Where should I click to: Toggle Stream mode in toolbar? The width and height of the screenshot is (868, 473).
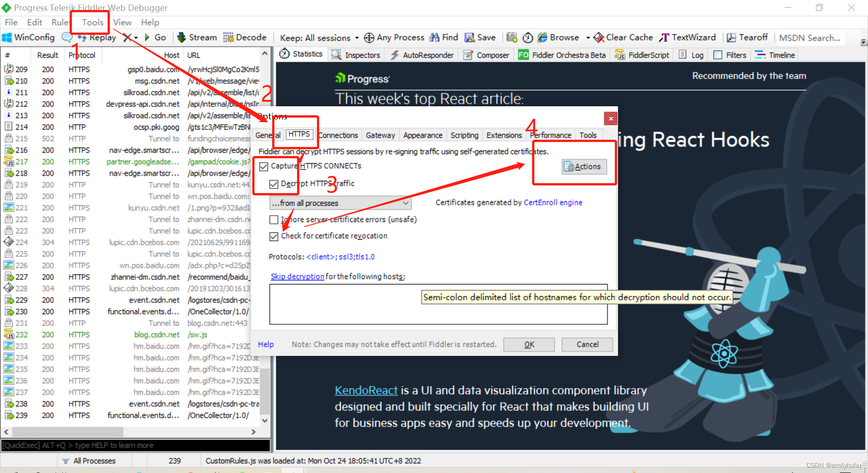click(x=197, y=38)
